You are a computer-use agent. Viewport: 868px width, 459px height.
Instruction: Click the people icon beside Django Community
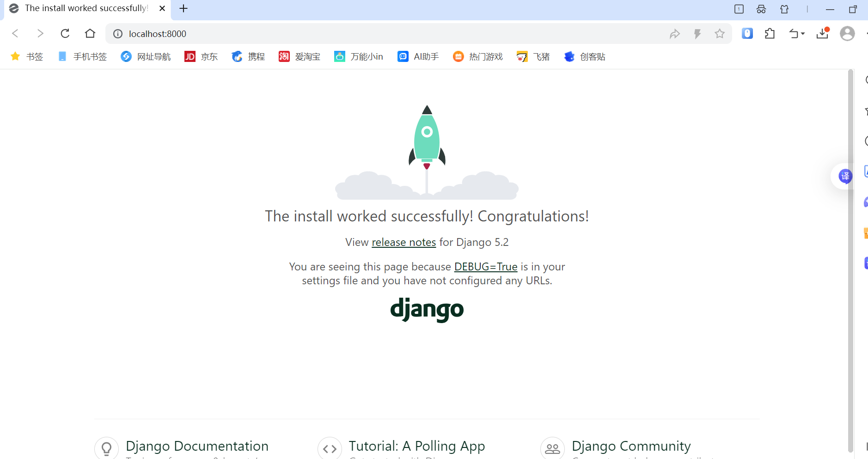552,448
